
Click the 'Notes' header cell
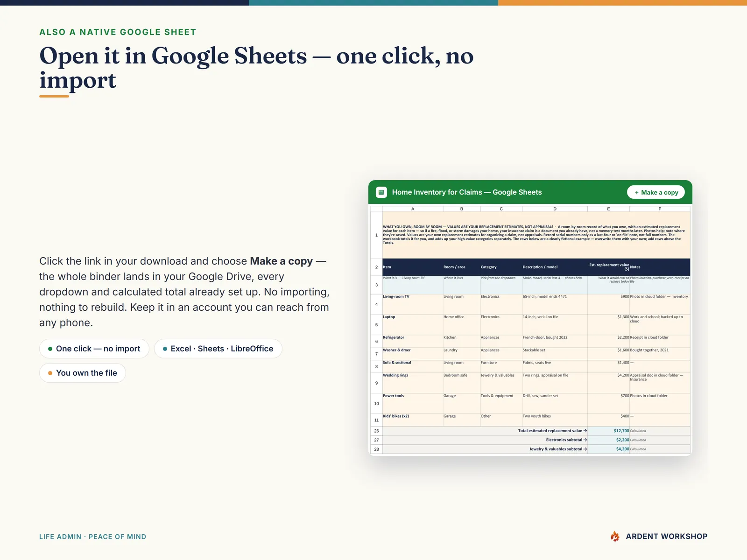point(660,267)
